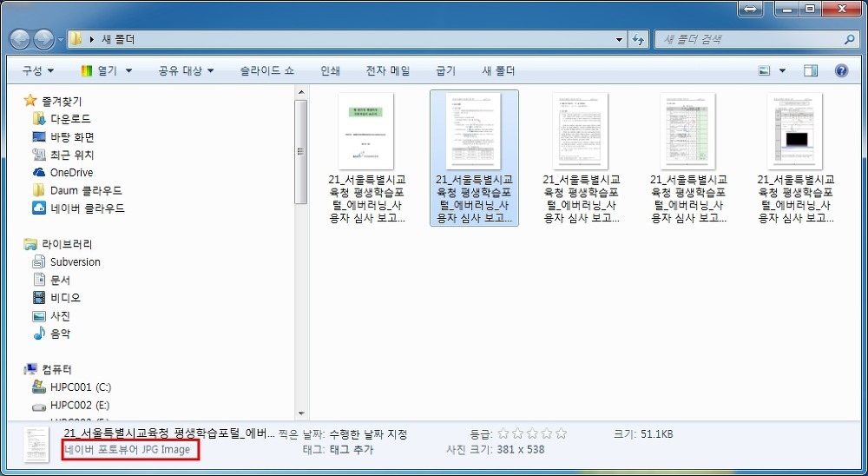Viewport: 868px width, 476px height.
Task: Select the thumbnail containing a black image block
Action: pyautogui.click(x=795, y=131)
